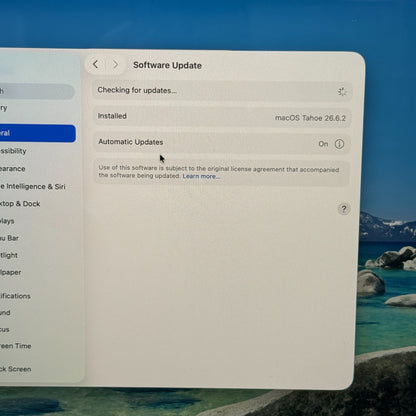This screenshot has height=416, width=416.
Task: Open Appearance settings in sidebar
Action: [13, 169]
